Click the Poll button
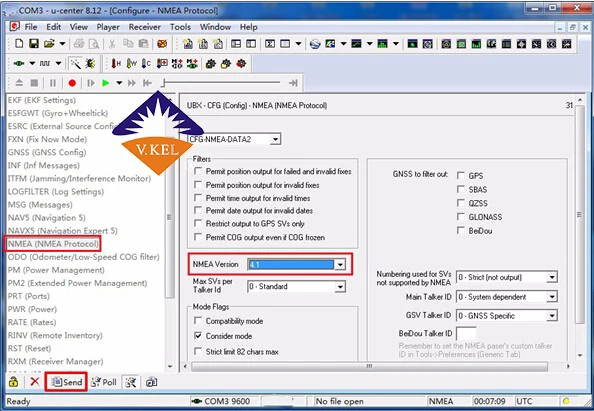The height and width of the screenshot is (411, 594). coord(104,382)
